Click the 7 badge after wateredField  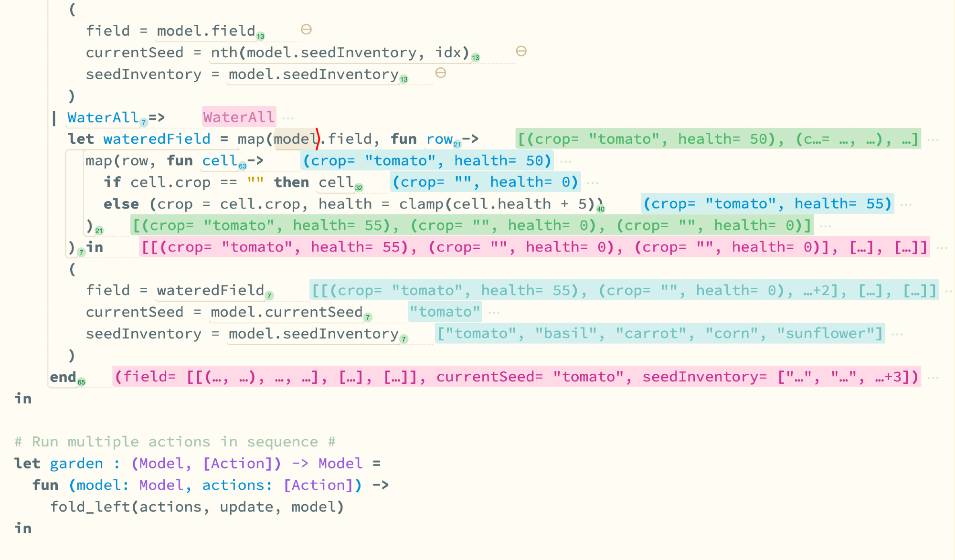[x=269, y=296]
